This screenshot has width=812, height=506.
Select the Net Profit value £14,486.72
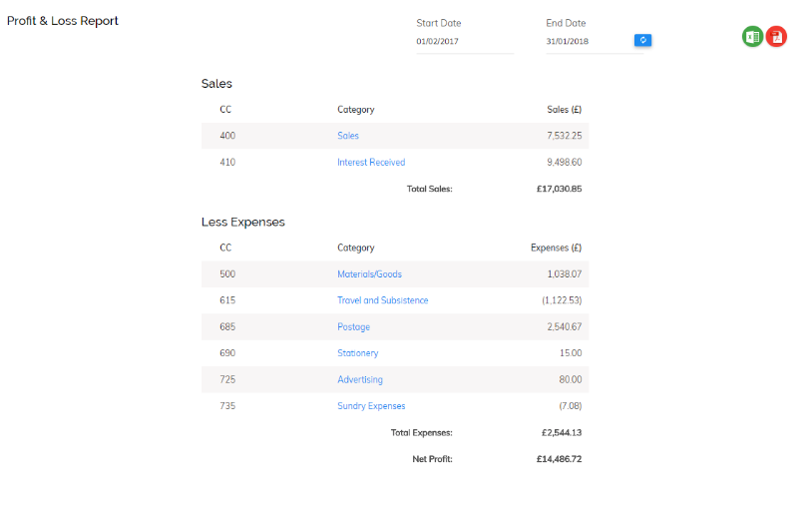pos(560,459)
